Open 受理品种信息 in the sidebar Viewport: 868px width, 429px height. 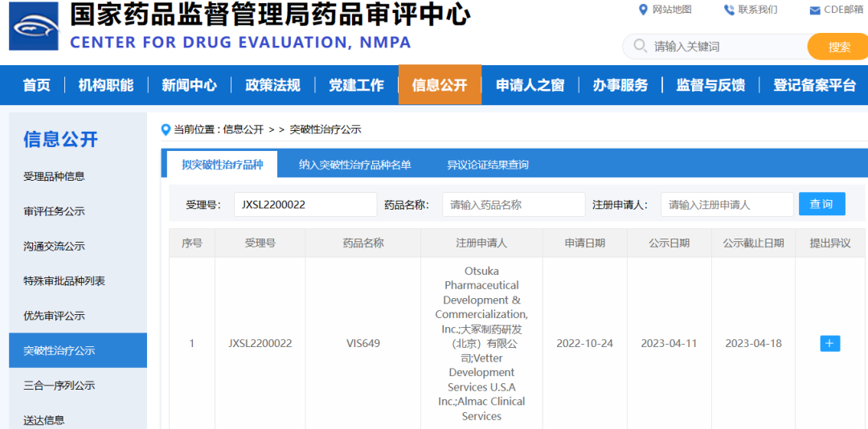(x=54, y=176)
